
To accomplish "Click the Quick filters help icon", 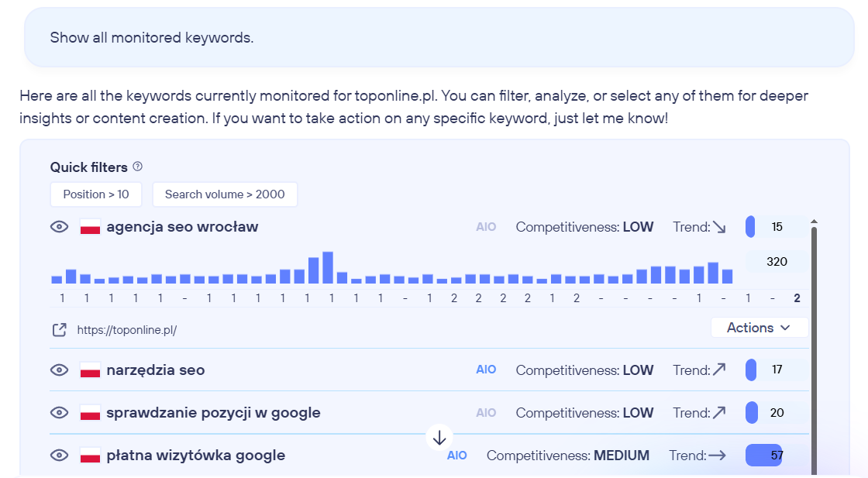I will [138, 167].
